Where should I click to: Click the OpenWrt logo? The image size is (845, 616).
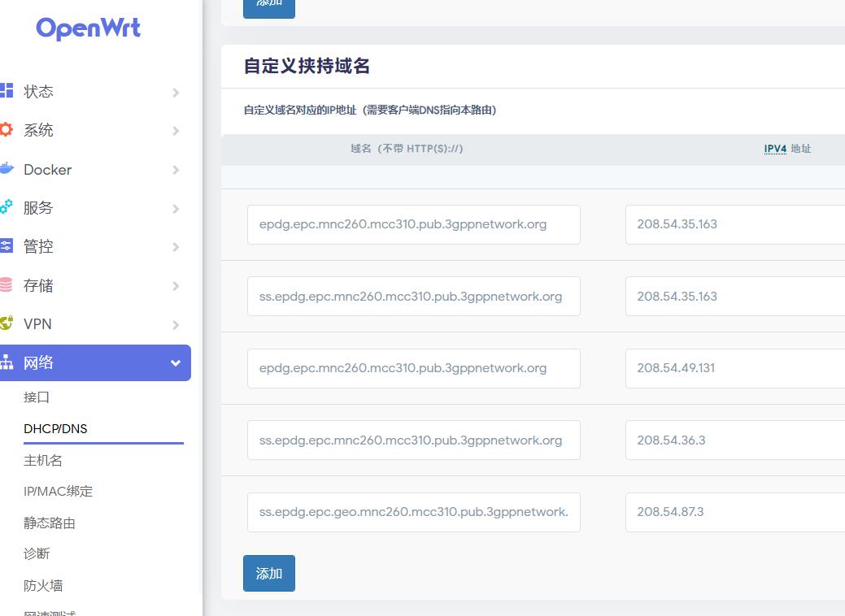88,28
